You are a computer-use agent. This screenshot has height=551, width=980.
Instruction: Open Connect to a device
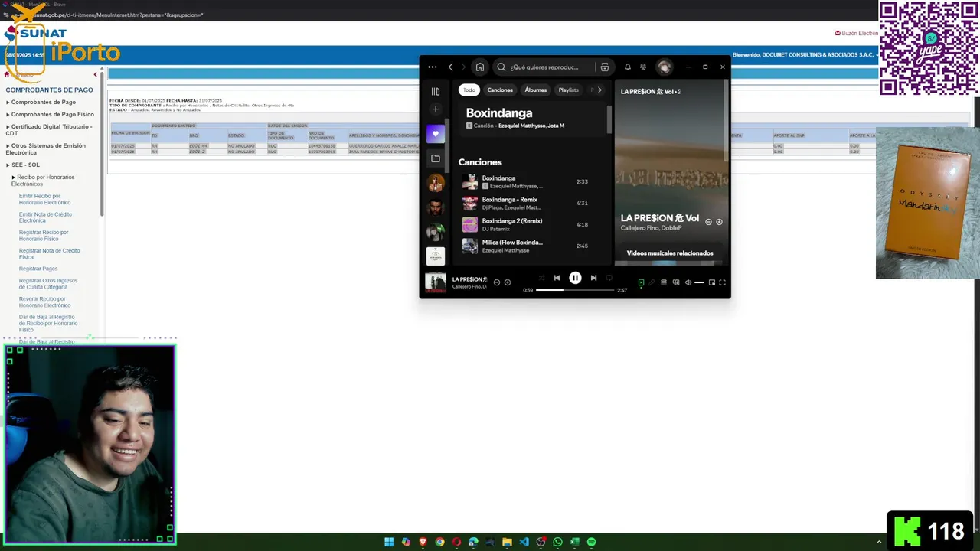[x=676, y=282]
